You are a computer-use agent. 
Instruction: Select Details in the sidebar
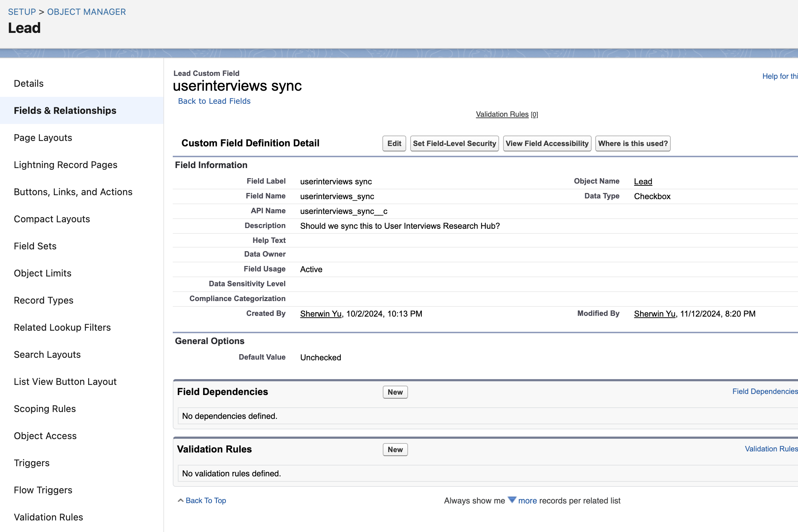click(x=29, y=83)
